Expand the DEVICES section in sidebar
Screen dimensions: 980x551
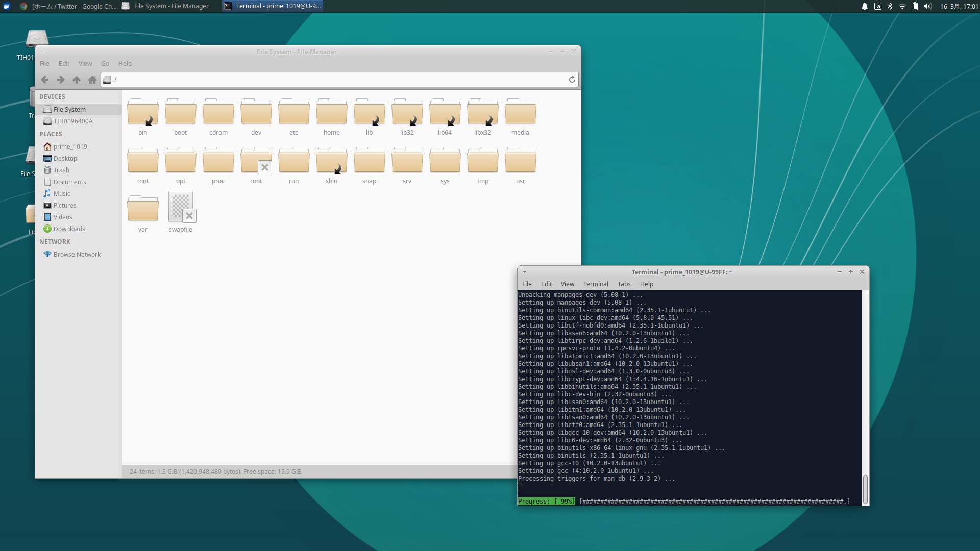click(x=52, y=96)
